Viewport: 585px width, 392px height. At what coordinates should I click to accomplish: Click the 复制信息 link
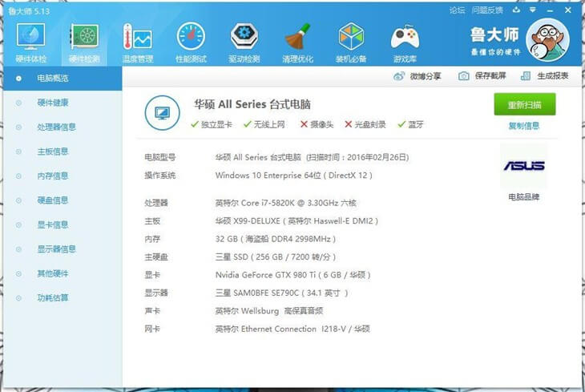[x=524, y=126]
